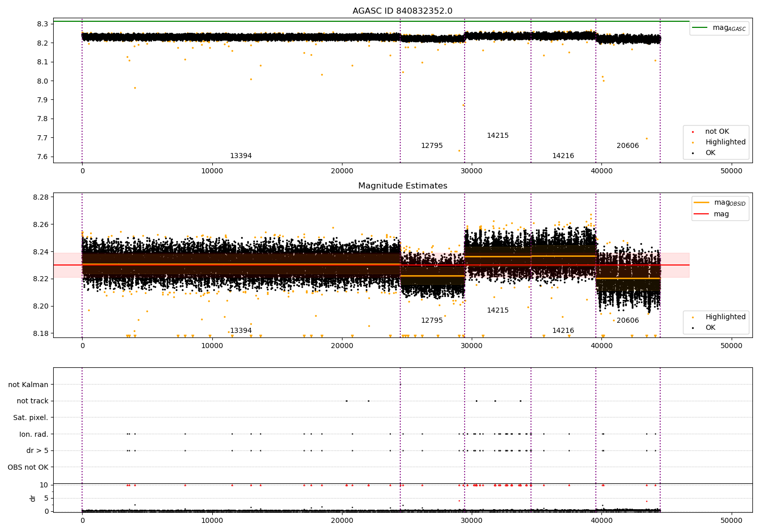Click the 'AGASC ID 840832352.0' plot title

click(x=402, y=11)
